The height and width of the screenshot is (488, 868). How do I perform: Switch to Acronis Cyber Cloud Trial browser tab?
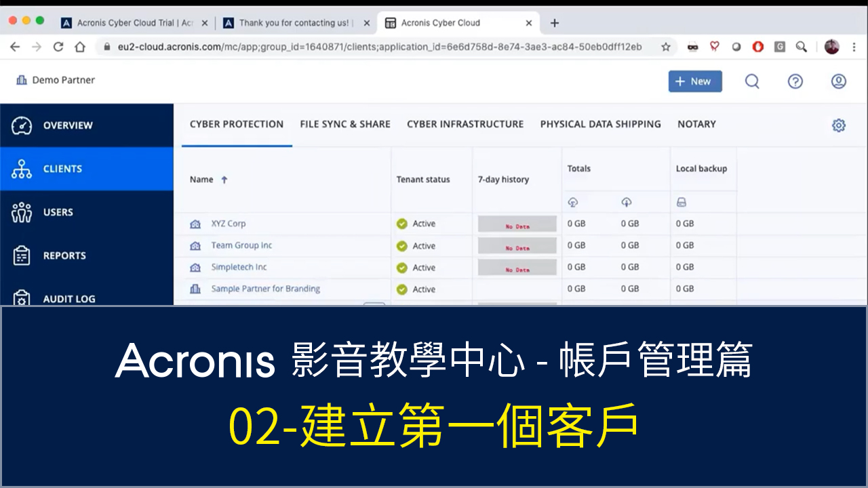134,22
